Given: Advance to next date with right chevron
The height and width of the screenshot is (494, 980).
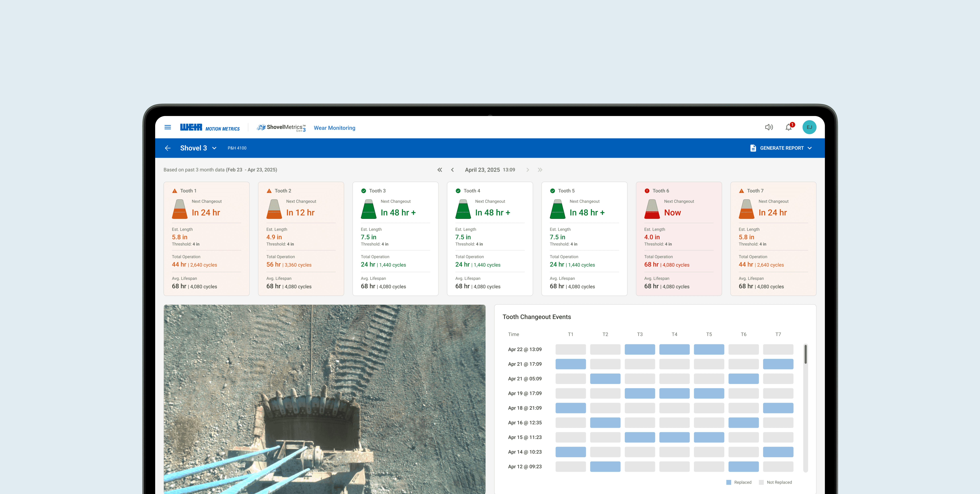Looking at the screenshot, I should [528, 170].
